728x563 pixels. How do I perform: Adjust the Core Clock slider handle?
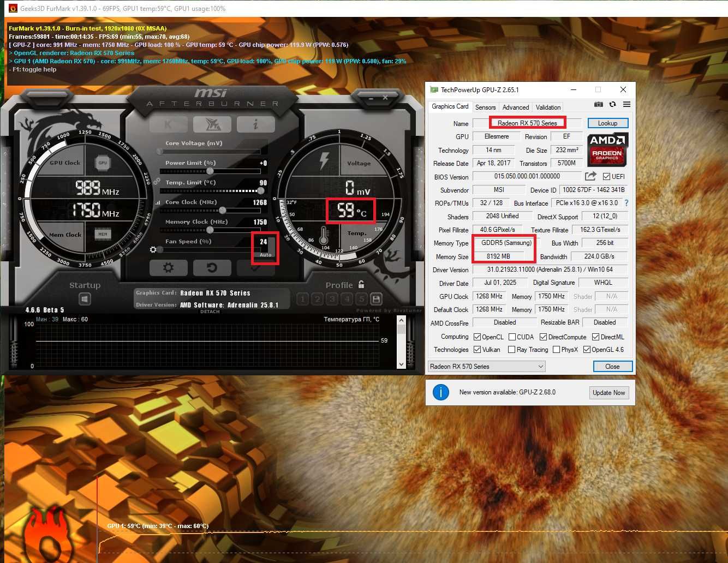tap(222, 211)
